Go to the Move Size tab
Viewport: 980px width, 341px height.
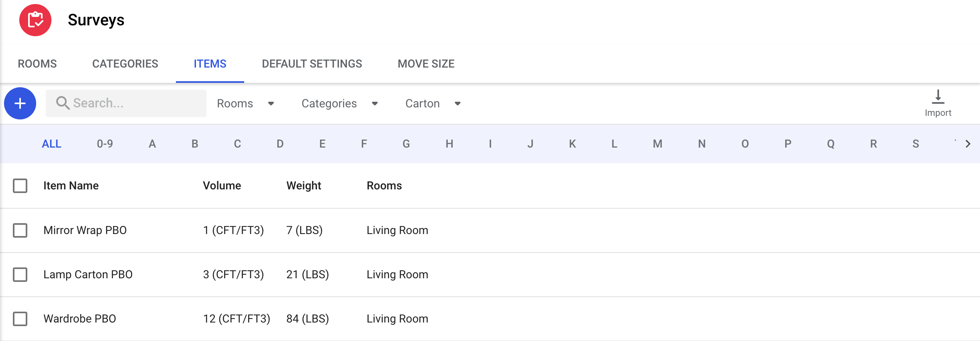click(x=426, y=64)
